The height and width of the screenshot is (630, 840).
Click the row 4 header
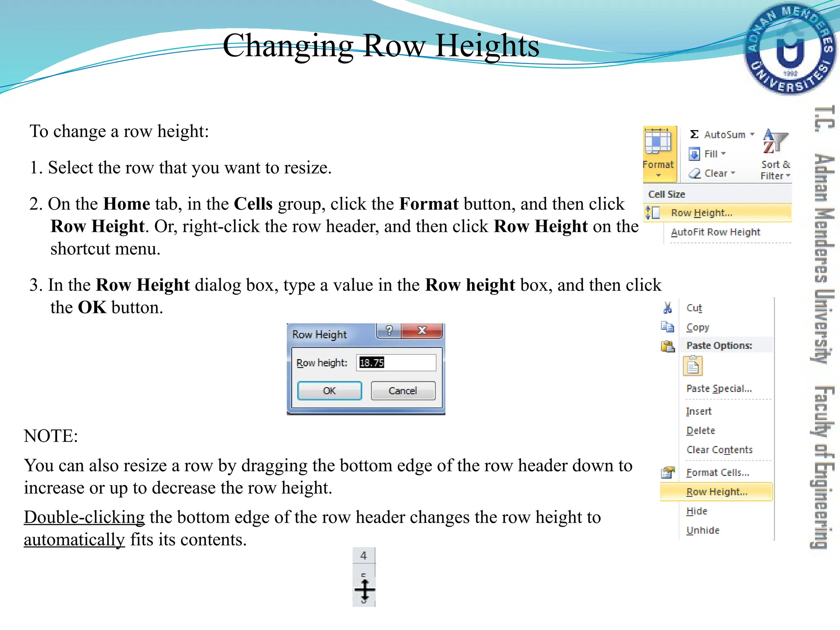click(x=363, y=556)
